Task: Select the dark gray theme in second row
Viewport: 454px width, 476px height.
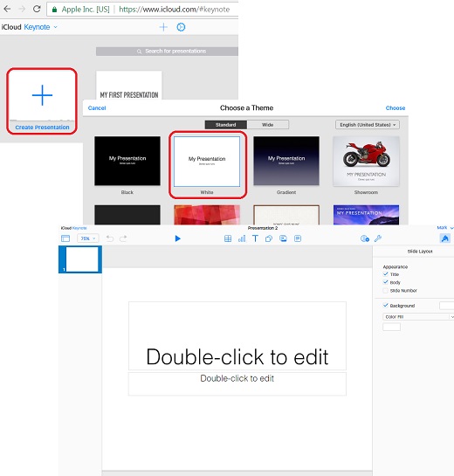Action: click(x=127, y=215)
